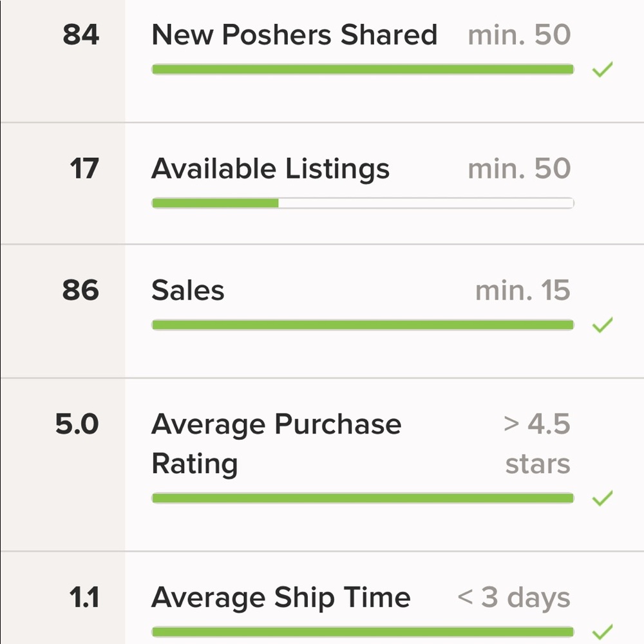Click the New Poshers Shared progress bar
The width and height of the screenshot is (644, 644).
[362, 70]
